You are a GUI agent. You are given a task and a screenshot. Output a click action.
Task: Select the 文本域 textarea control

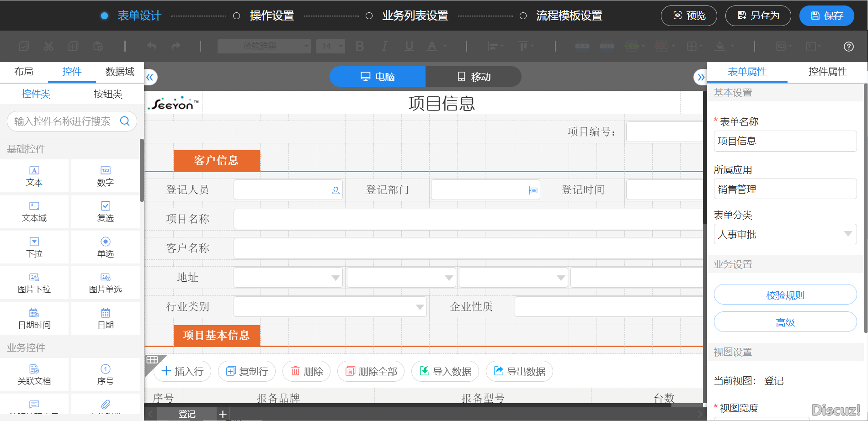pyautogui.click(x=34, y=212)
